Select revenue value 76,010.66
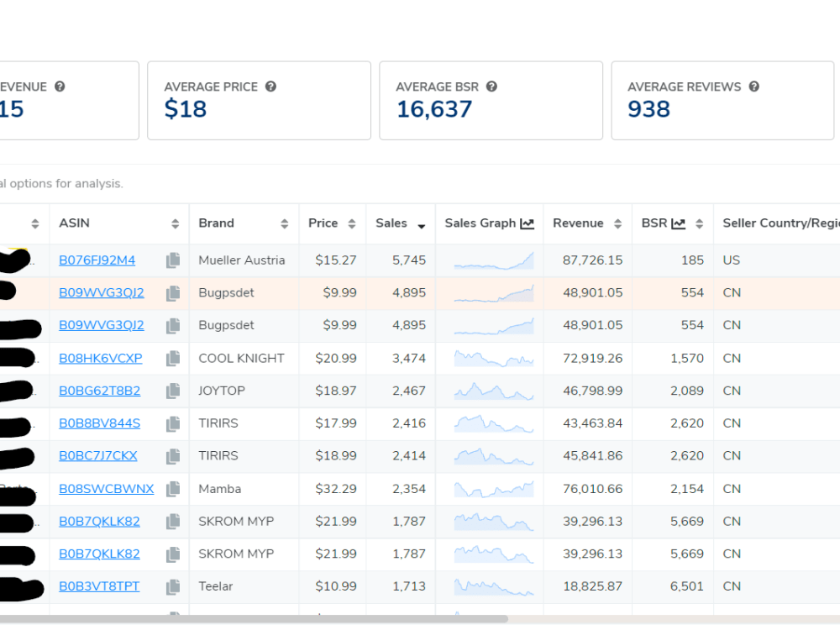840x630 pixels. click(x=592, y=489)
